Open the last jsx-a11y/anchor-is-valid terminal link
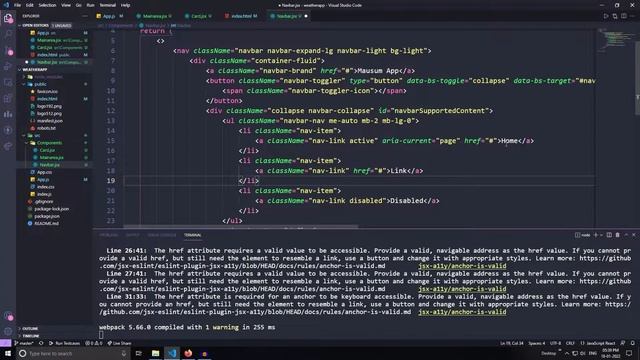Image resolution: width=640 pixels, height=360 pixels. 462,312
